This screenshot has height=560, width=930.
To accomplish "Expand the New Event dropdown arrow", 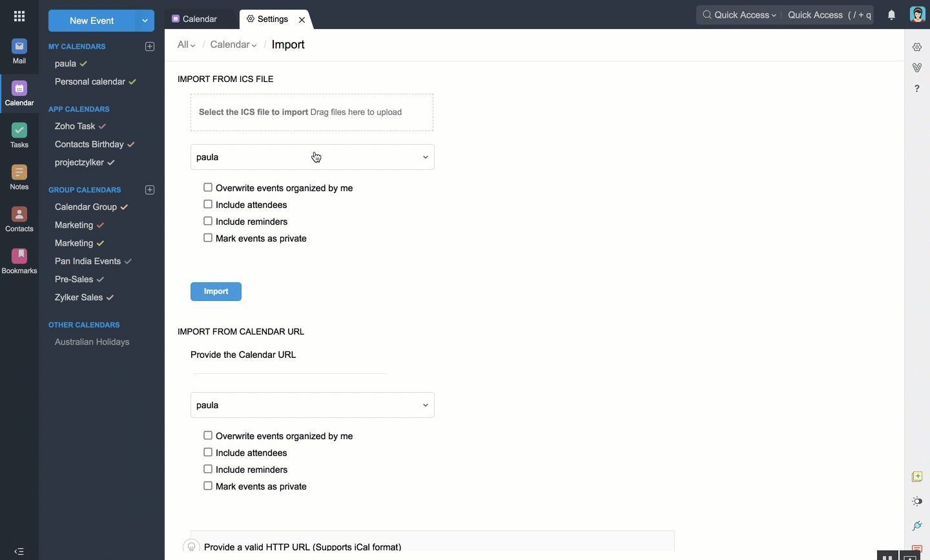I will (x=145, y=21).
